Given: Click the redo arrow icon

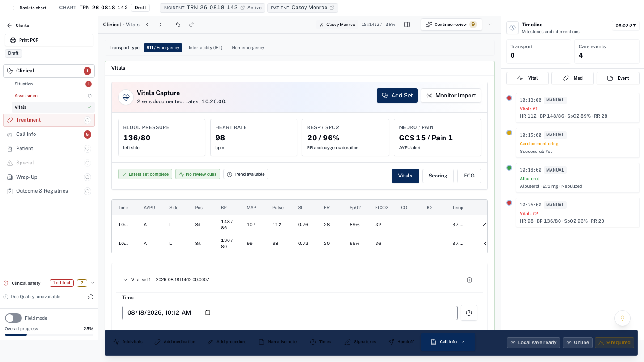Looking at the screenshot, I should (x=191, y=25).
